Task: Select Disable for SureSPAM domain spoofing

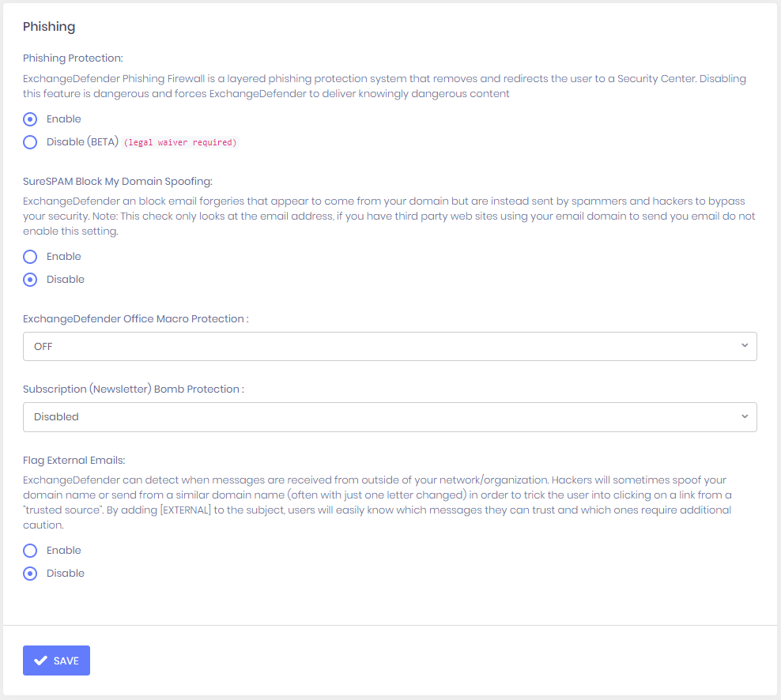Action: pos(29,279)
